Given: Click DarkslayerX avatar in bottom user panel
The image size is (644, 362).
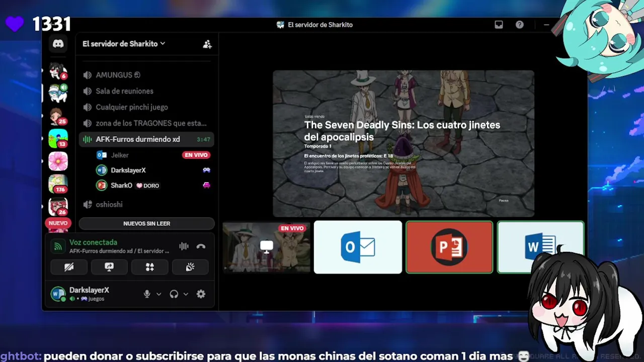Looking at the screenshot, I should [58, 294].
